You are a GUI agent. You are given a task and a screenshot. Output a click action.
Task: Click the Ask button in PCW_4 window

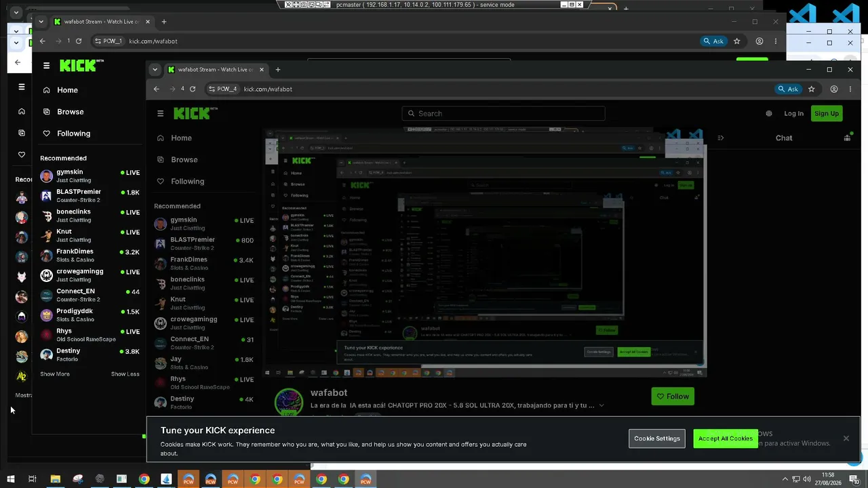click(787, 89)
